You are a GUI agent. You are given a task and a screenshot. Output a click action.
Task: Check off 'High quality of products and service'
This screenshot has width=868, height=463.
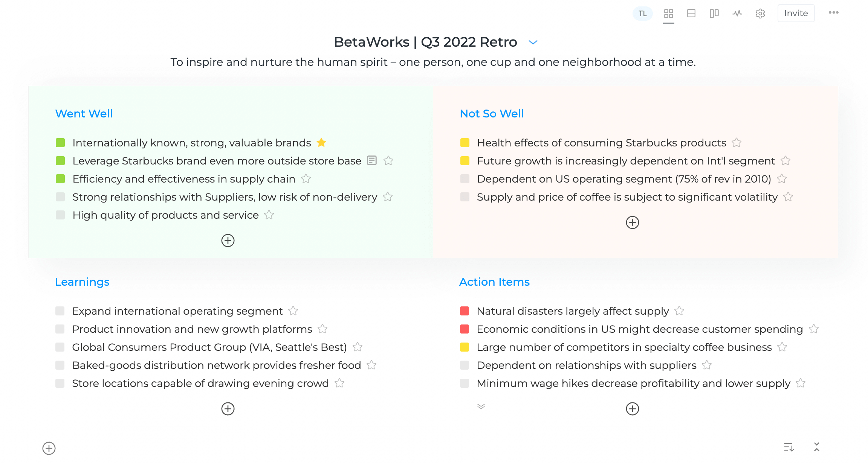[x=61, y=215]
